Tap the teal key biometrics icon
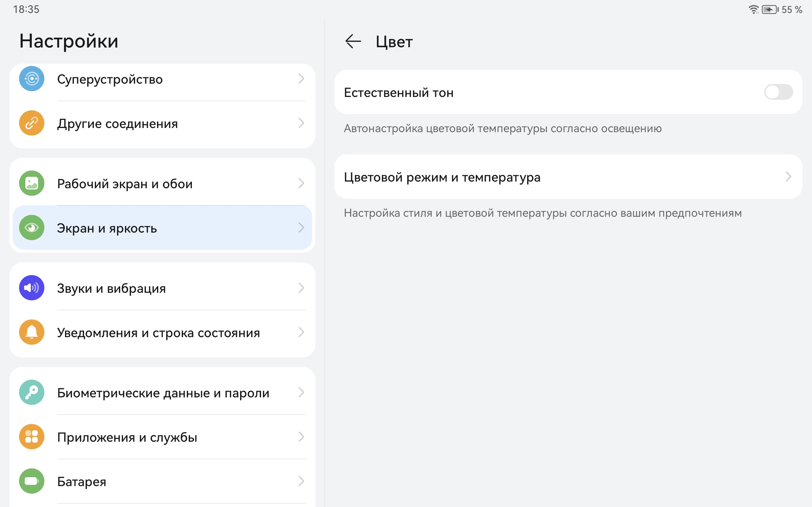Image resolution: width=812 pixels, height=507 pixels. click(31, 392)
